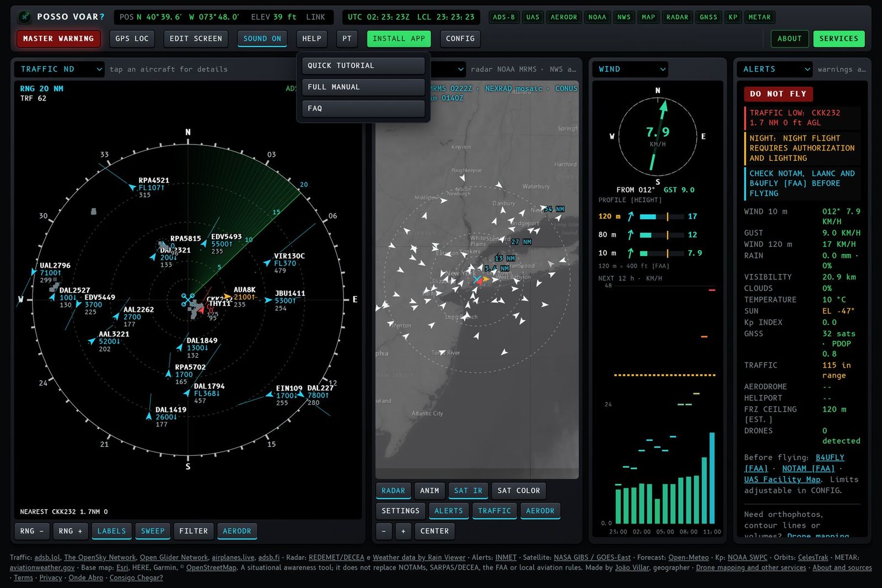Tap the EDV5493 aircraft arrow
Viewport: 882px width, 588px height.
(205, 243)
